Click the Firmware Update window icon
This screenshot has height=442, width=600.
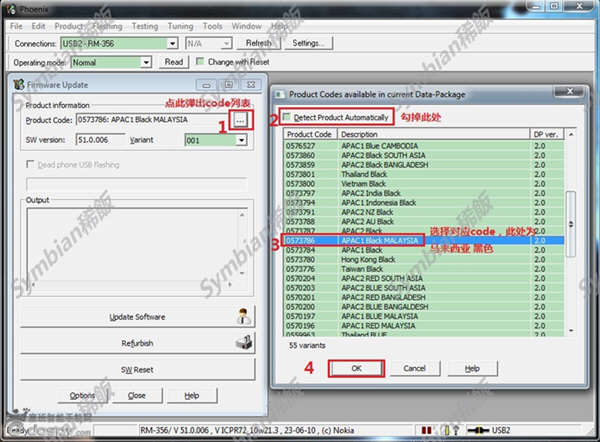coord(19,85)
